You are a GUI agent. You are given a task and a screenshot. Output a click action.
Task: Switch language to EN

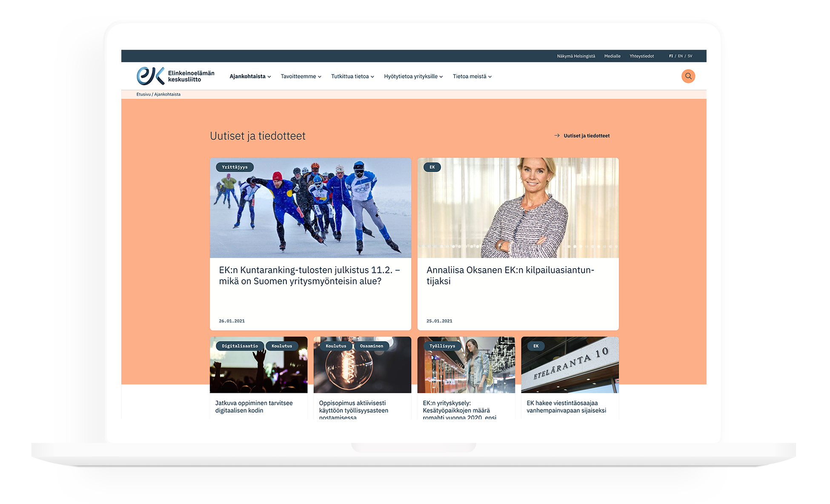coord(680,56)
